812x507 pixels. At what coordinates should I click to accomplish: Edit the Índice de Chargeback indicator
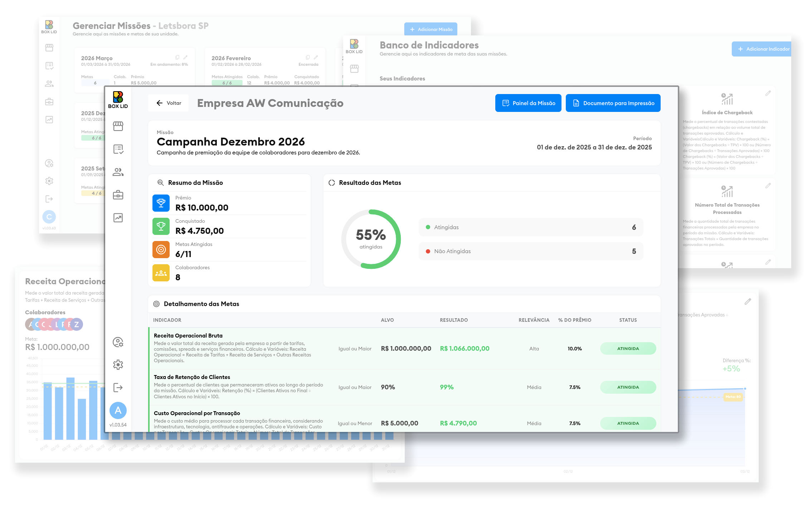point(768,93)
